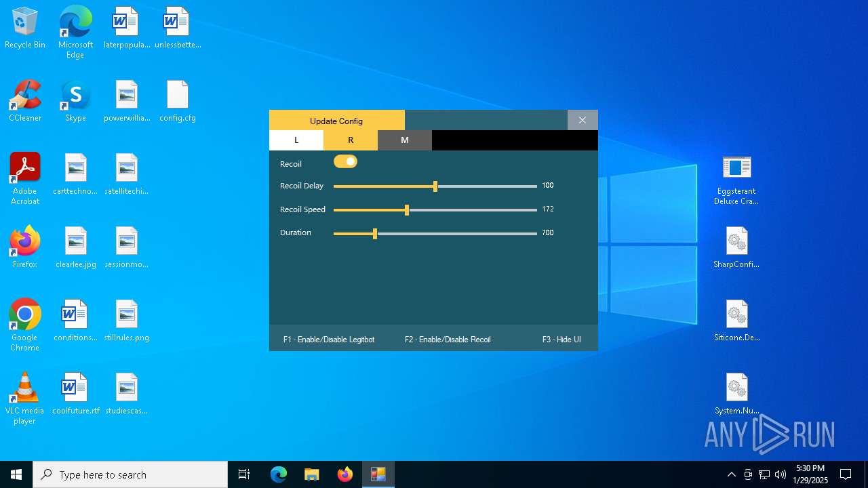This screenshot has width=868, height=488.
Task: Open the notification center
Action: click(846, 474)
